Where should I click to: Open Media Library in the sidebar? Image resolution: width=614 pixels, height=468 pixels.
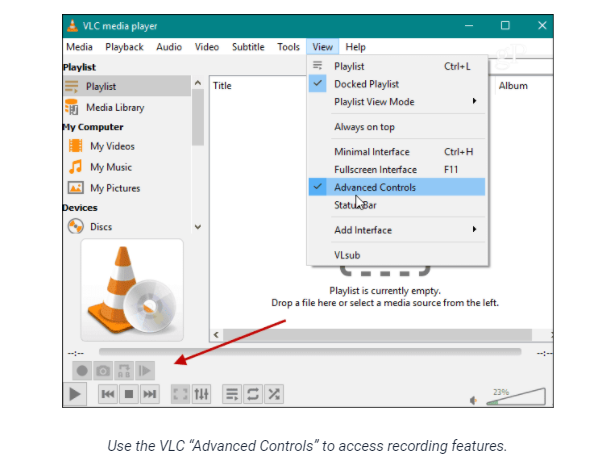point(127,107)
